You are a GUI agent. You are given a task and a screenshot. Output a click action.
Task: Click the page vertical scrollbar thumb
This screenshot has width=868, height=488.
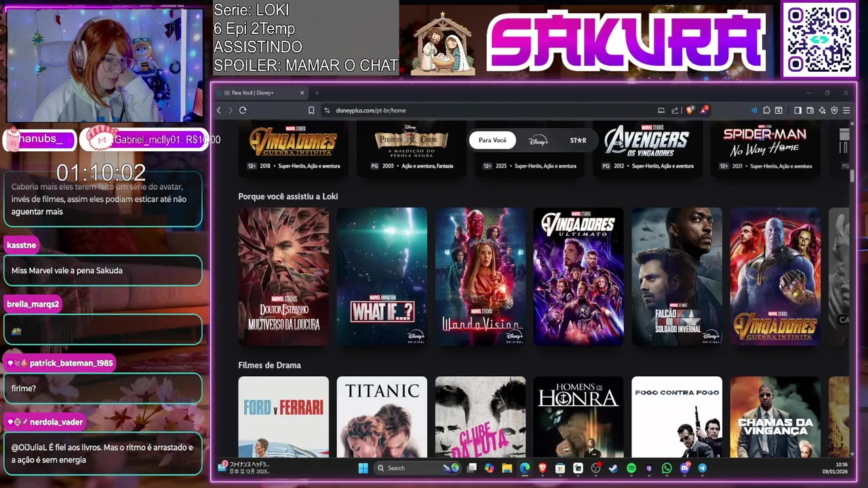pos(852,176)
